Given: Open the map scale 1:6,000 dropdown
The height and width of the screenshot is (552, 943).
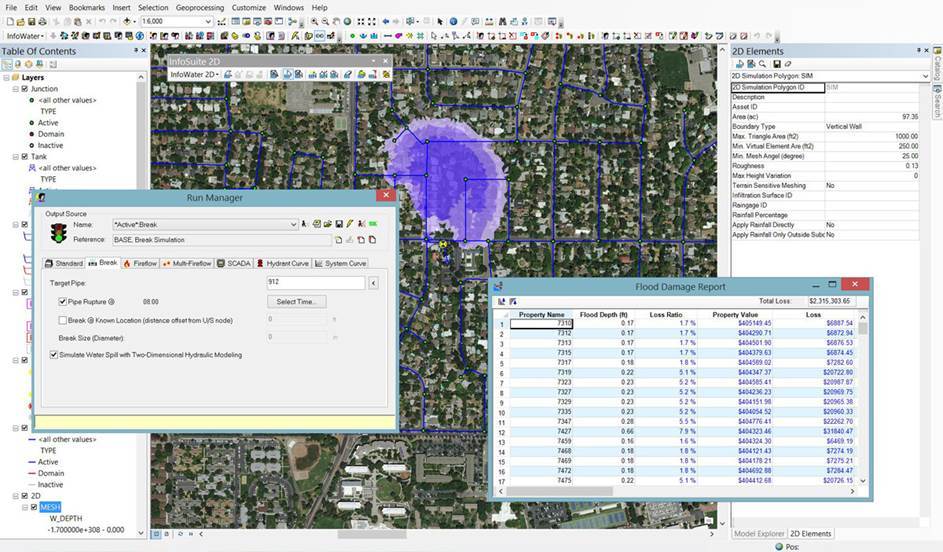Looking at the screenshot, I should (208, 22).
